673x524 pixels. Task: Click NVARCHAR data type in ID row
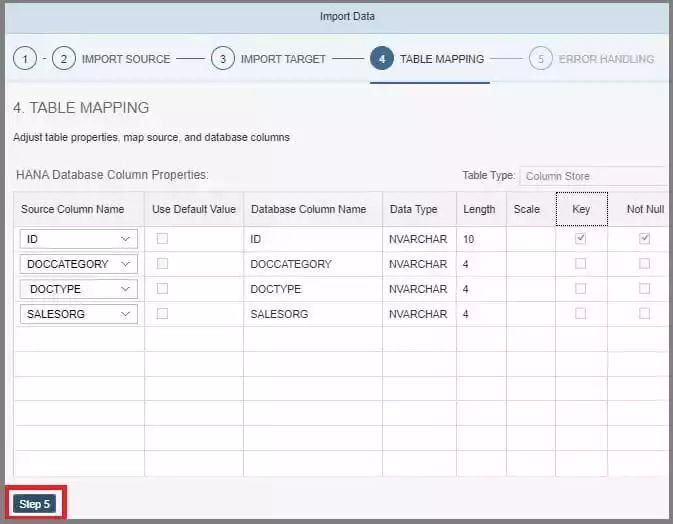click(418, 239)
